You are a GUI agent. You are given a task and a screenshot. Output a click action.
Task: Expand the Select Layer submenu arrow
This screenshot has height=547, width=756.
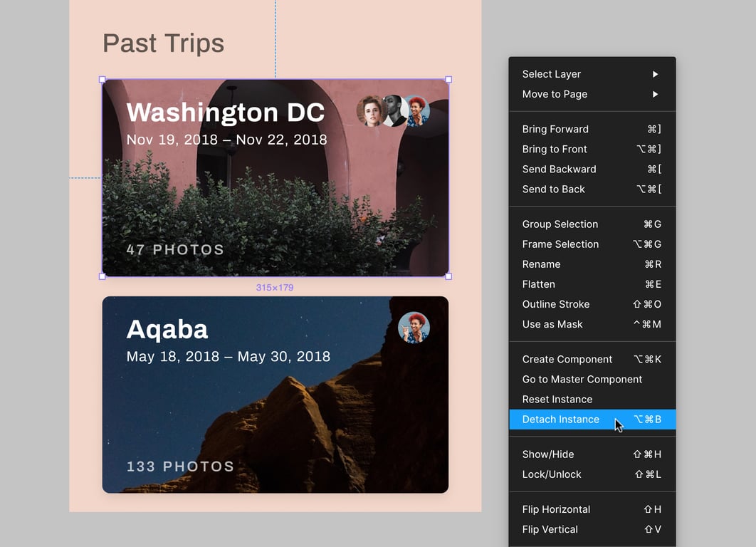pos(655,74)
